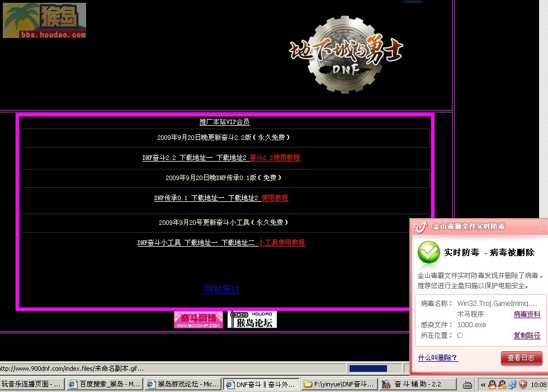Open the red 小工具使用教程 link
Screen dimensions: 548x392
point(282,243)
